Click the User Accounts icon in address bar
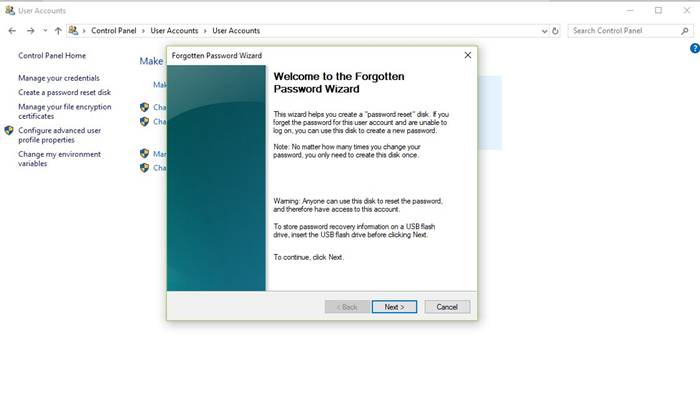 tap(73, 30)
